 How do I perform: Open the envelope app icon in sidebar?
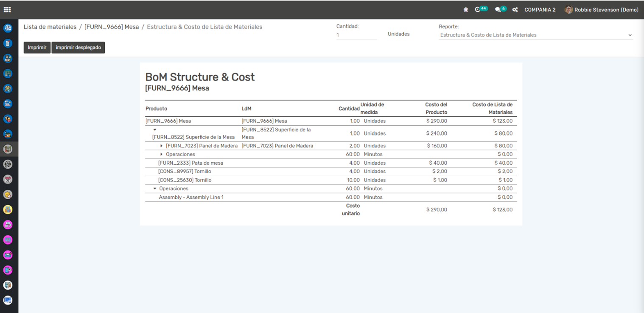click(x=8, y=255)
